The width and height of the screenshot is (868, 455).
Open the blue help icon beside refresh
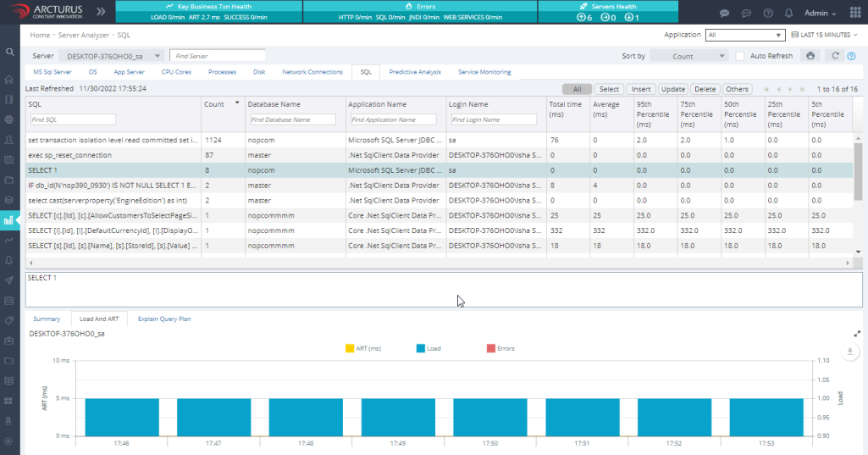851,56
